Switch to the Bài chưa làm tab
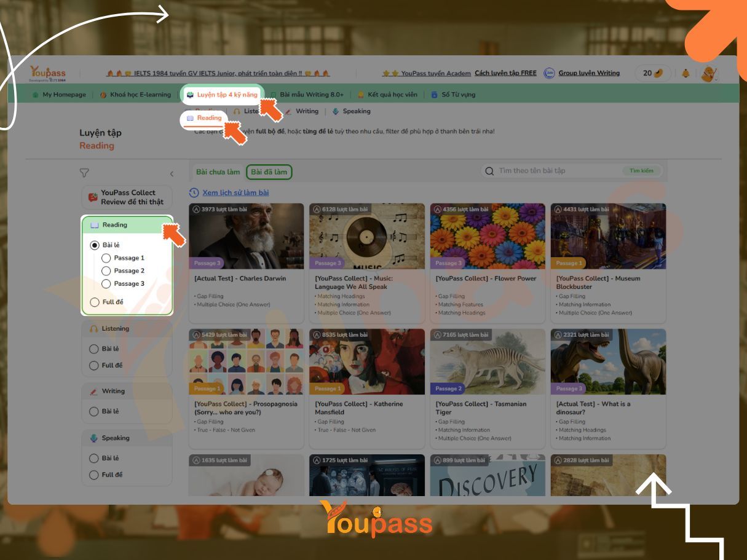 [218, 172]
